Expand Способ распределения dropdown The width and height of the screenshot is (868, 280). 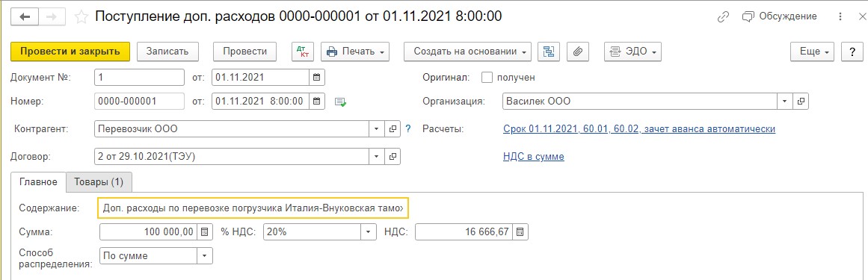[205, 256]
